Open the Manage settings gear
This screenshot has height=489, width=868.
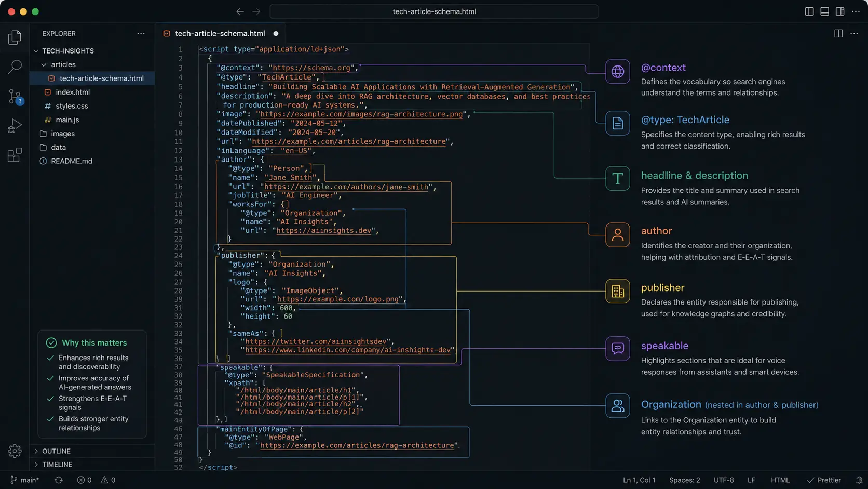coord(15,451)
